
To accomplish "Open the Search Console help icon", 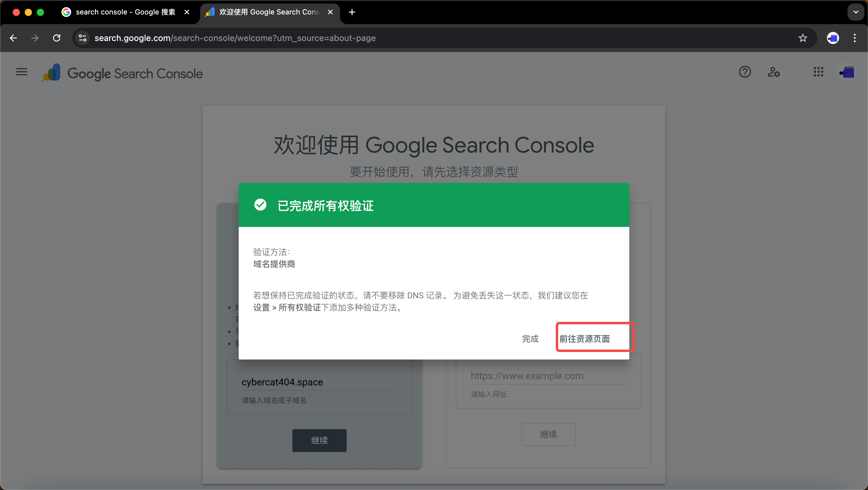I will 745,72.
